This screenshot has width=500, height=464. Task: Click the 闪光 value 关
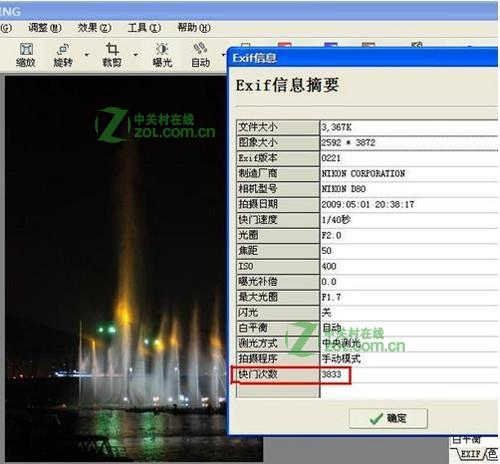[x=326, y=312]
